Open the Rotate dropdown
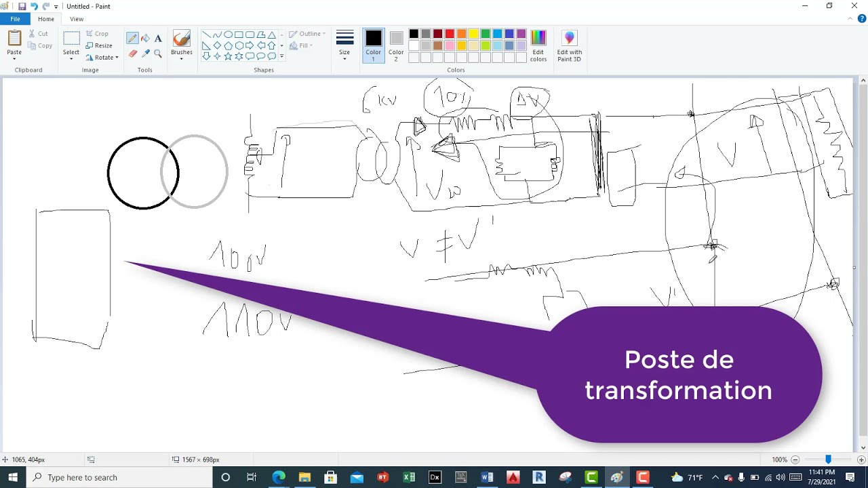The height and width of the screenshot is (488, 868). [102, 58]
